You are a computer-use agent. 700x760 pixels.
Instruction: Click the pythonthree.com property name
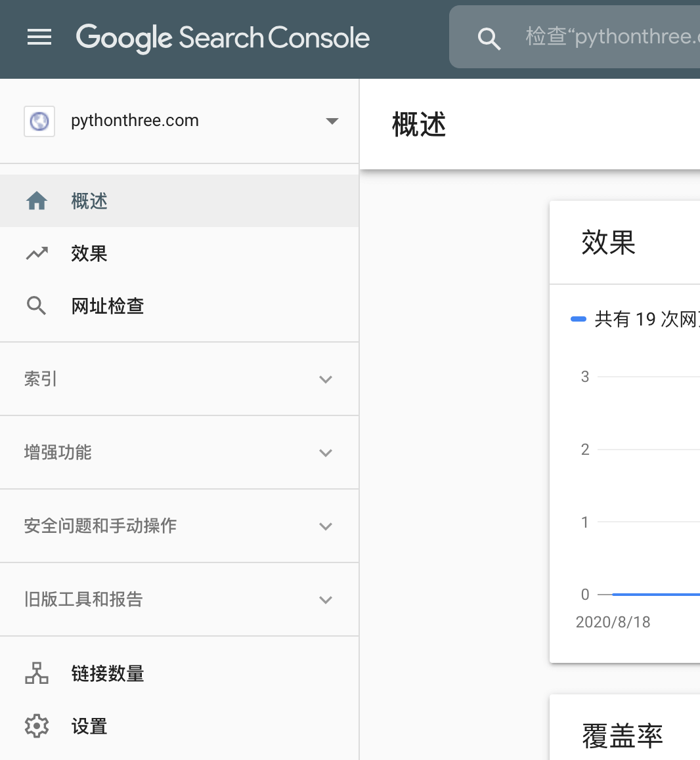(x=135, y=121)
